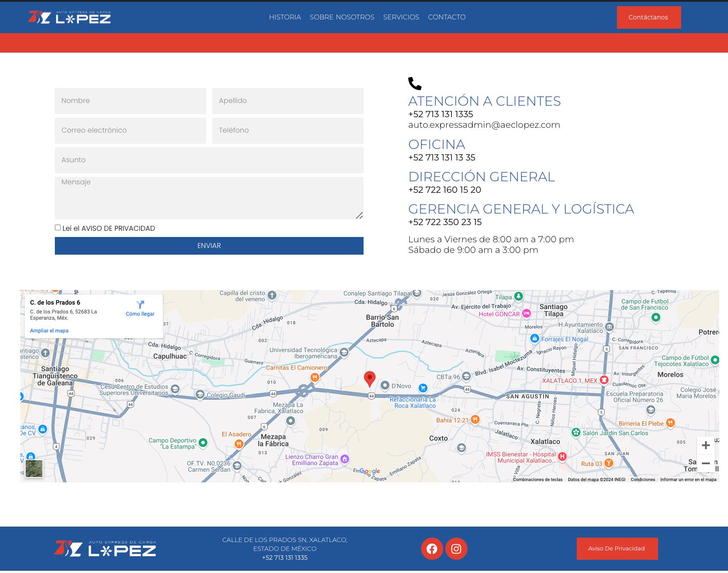
Task: Zoom out on the map
Action: [706, 463]
